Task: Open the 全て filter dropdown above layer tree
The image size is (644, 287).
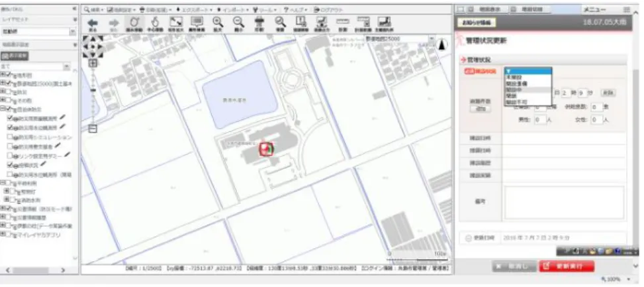Action: 67,66
